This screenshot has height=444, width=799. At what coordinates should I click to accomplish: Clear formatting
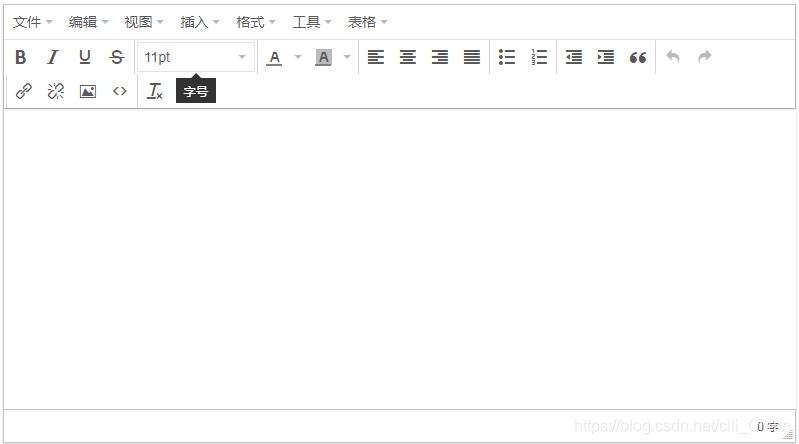pos(154,91)
